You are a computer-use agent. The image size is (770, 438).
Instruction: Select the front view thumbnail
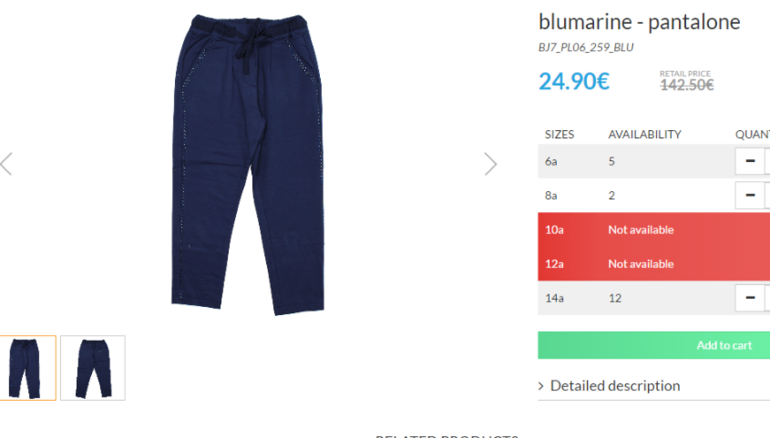pyautogui.click(x=28, y=368)
